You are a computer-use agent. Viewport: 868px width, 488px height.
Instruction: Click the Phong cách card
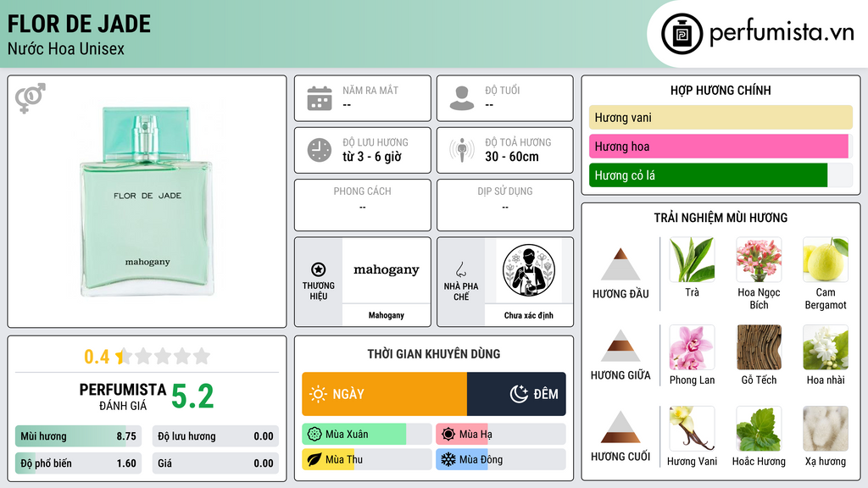[x=363, y=205]
